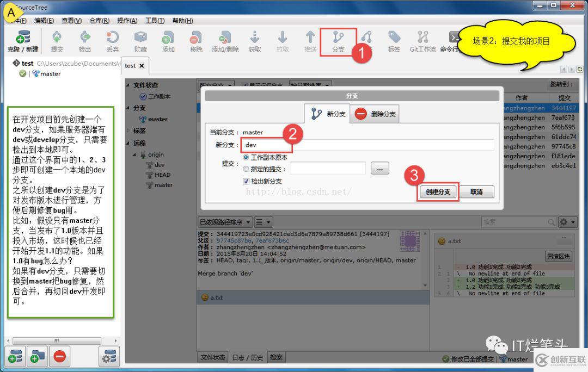
Task: Click the bookmarks panel horizontal scrollbar
Action: coord(57,341)
